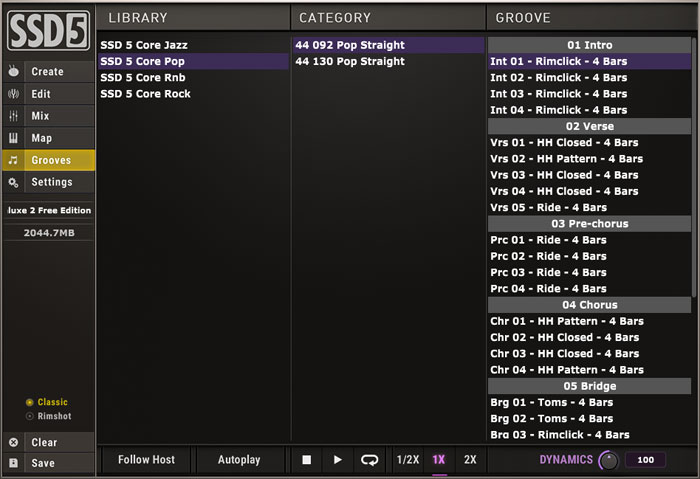Select Vrs 03 - HH Closed groove
Screen dimensions: 700x479
click(589, 175)
